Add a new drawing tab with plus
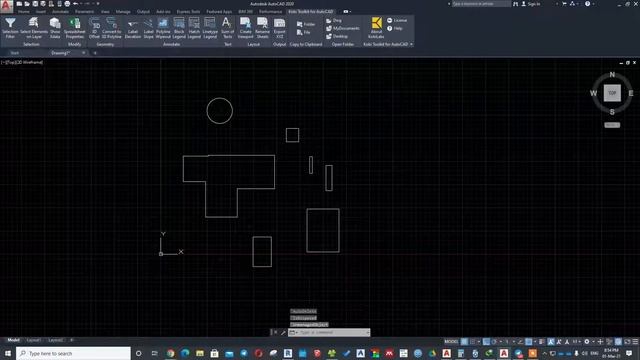 tap(95, 53)
